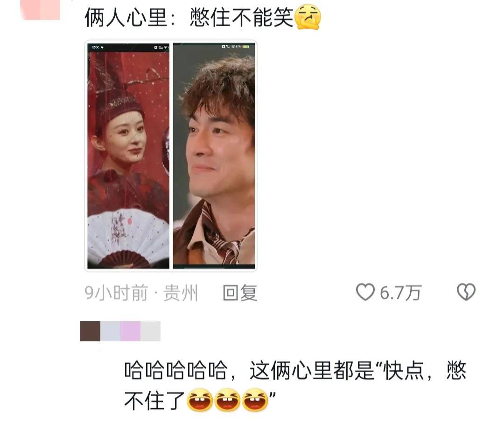Click the brown block of the reply username
The width and height of the screenshot is (504, 424).
click(91, 331)
